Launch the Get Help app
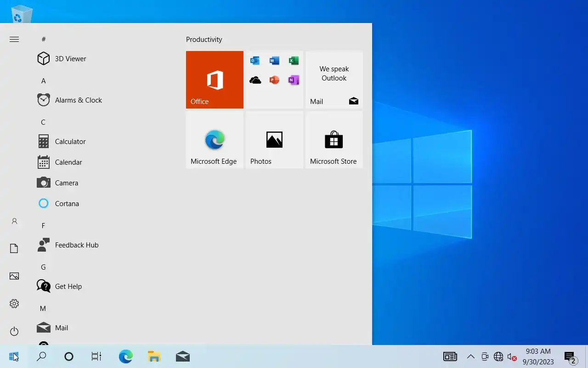588x368 pixels. pos(103,286)
